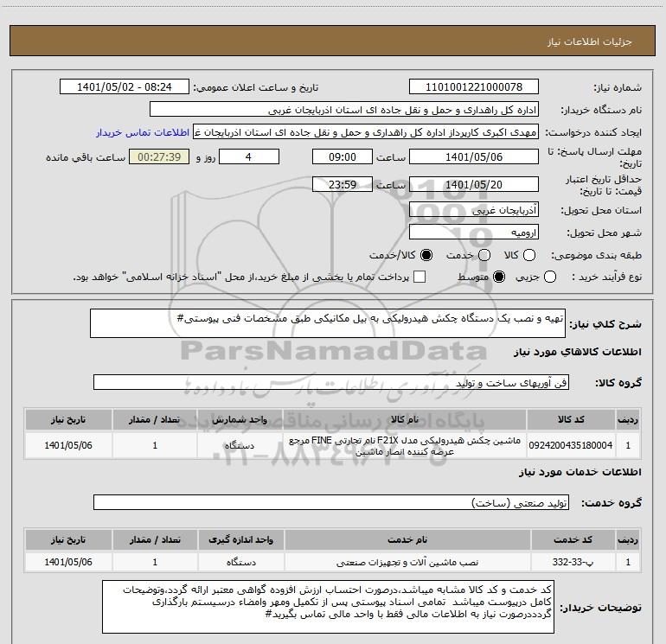The height and width of the screenshot is (644, 666).
Task: Click the delivery province field آذربایجان غربی
Action: point(474,210)
